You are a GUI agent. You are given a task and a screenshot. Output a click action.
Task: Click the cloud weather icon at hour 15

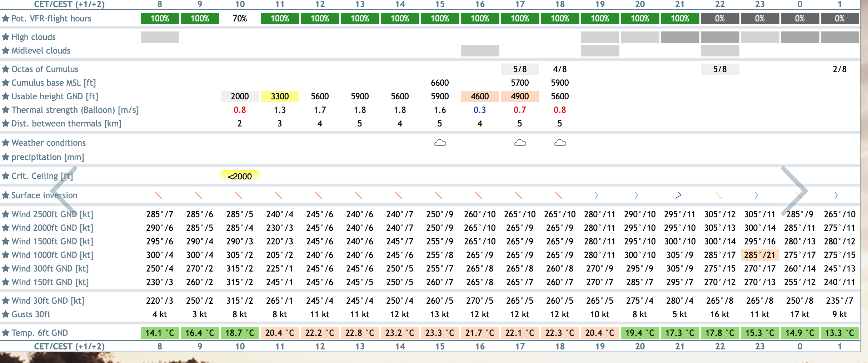point(440,143)
